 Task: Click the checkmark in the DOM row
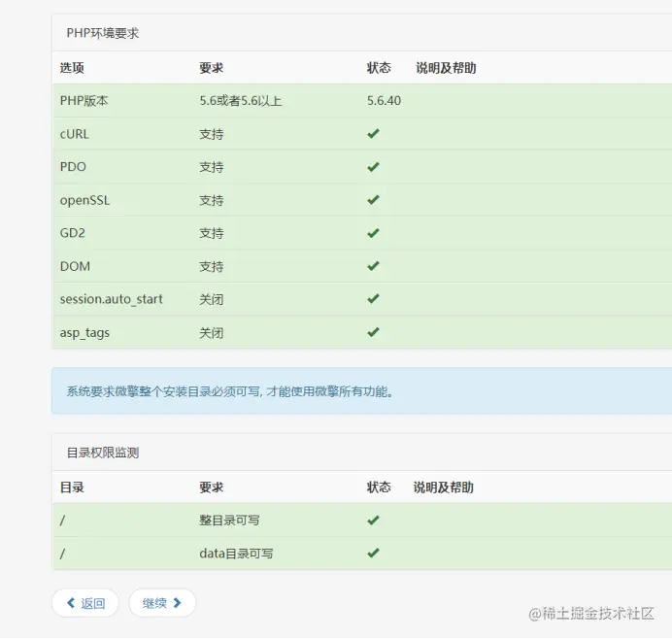(373, 266)
